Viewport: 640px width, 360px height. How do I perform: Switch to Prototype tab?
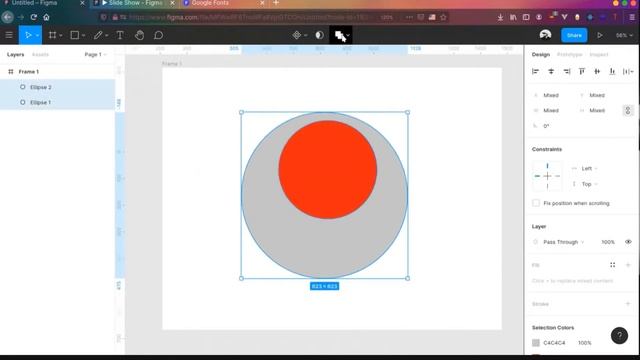569,54
